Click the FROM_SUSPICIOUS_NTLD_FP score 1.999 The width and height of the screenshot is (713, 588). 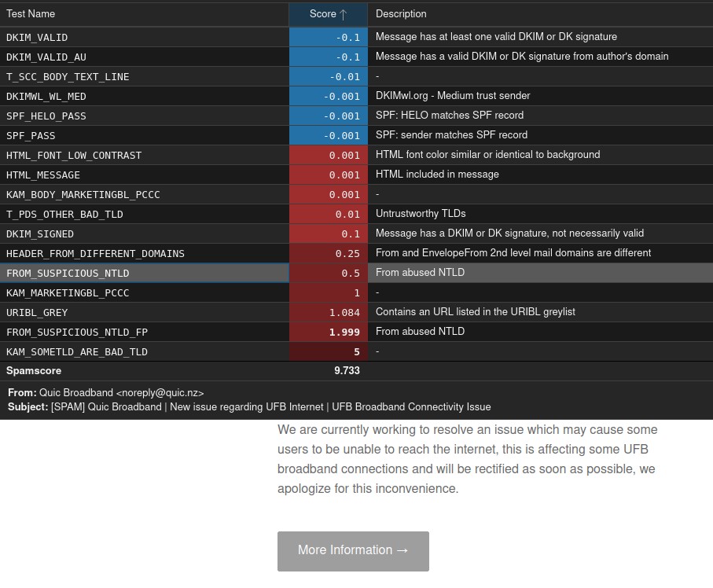[x=344, y=332]
